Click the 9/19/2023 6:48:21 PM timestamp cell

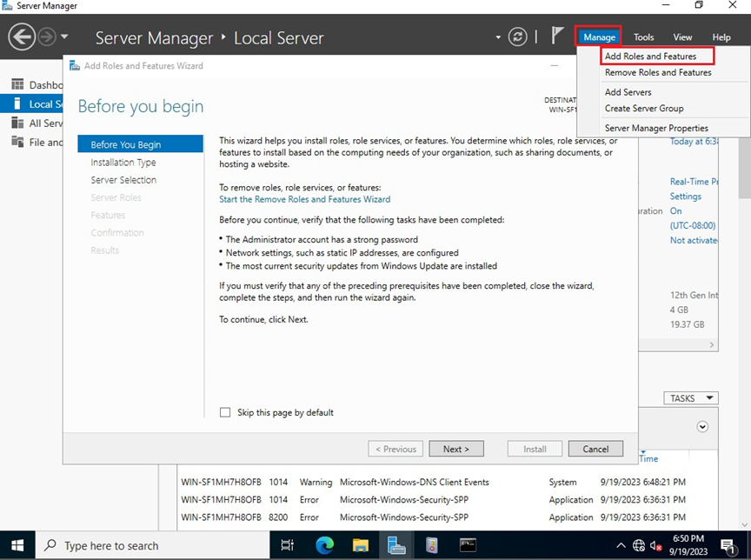(642, 482)
